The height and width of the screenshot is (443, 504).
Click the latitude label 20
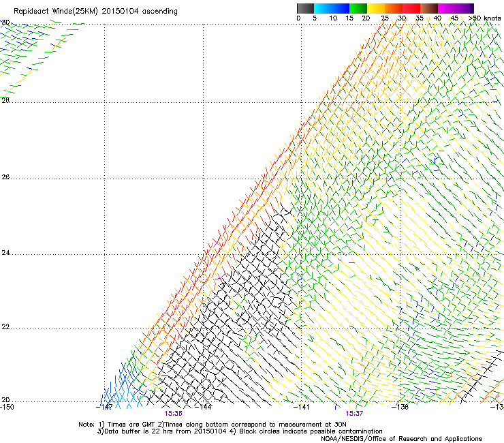5,400
